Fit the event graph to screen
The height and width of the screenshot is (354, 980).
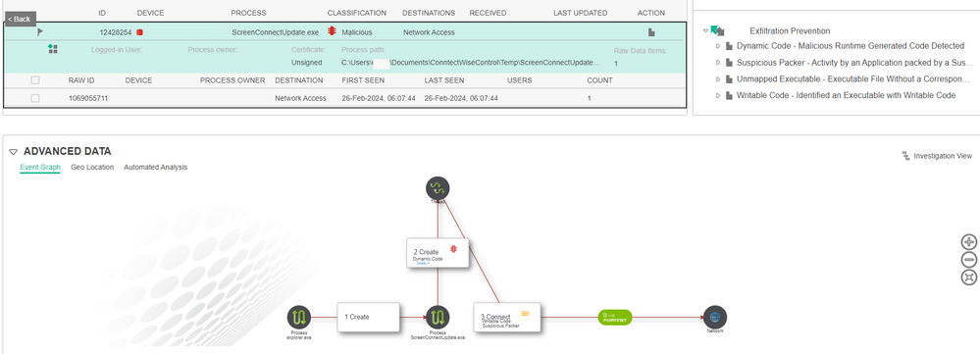click(x=969, y=278)
